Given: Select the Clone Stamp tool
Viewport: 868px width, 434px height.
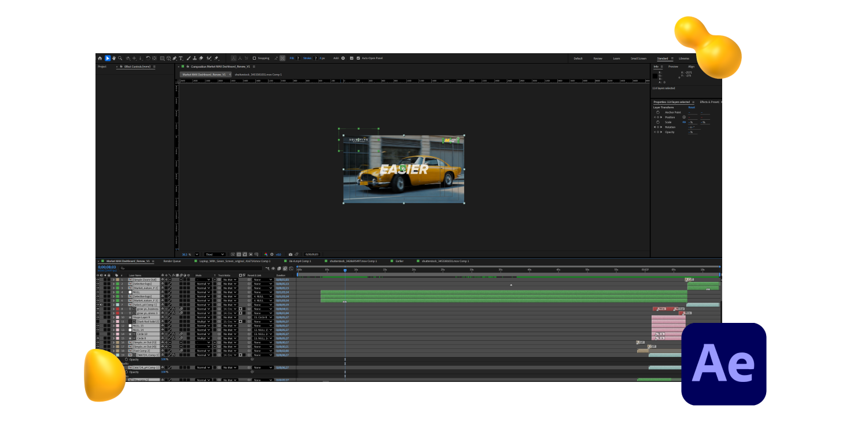Looking at the screenshot, I should click(194, 58).
